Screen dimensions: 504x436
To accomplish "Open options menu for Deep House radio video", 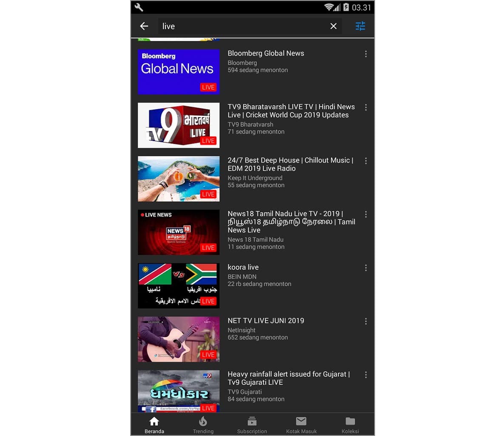I will tap(366, 161).
